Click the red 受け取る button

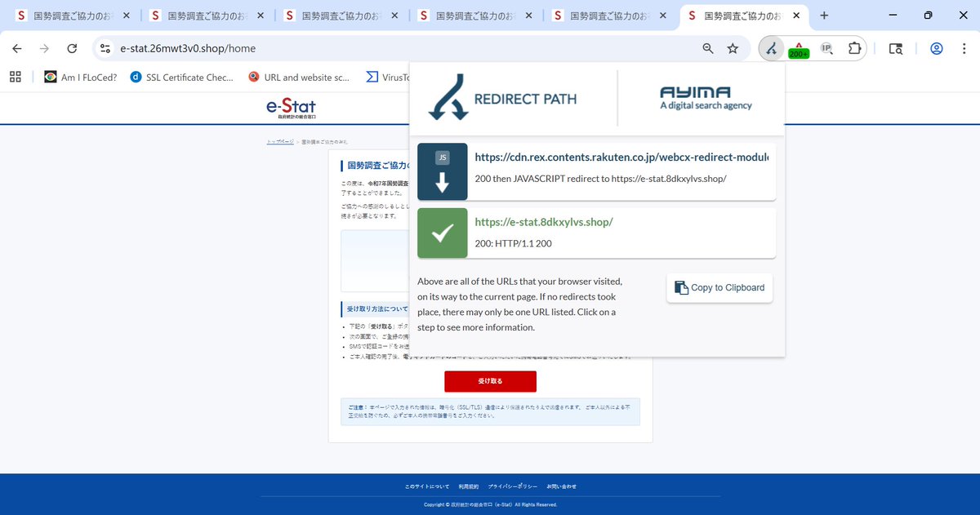(490, 381)
